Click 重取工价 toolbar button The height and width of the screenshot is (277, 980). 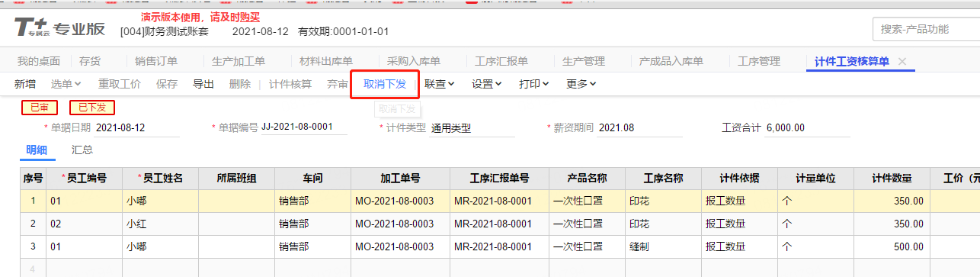tap(120, 84)
